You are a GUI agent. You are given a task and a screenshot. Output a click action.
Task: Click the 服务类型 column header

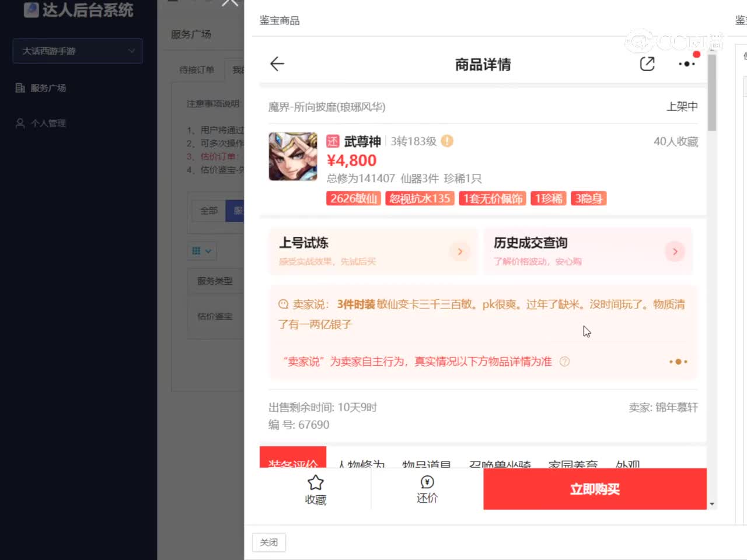click(x=215, y=281)
